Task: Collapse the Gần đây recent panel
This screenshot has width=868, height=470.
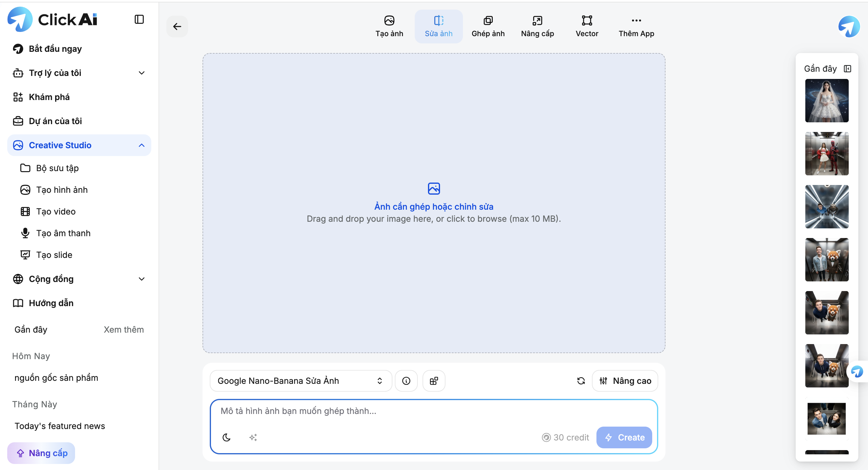Action: coord(847,69)
